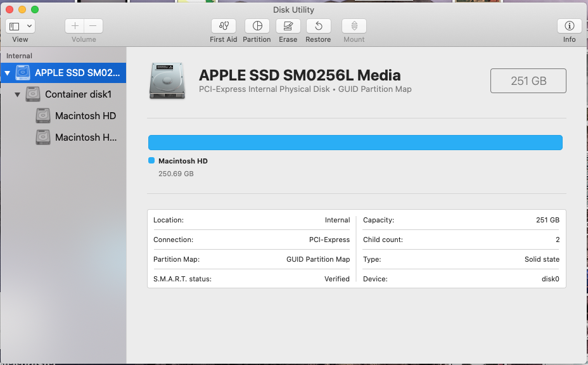
Task: Click the Internal sidebar section header
Action: (x=19, y=56)
